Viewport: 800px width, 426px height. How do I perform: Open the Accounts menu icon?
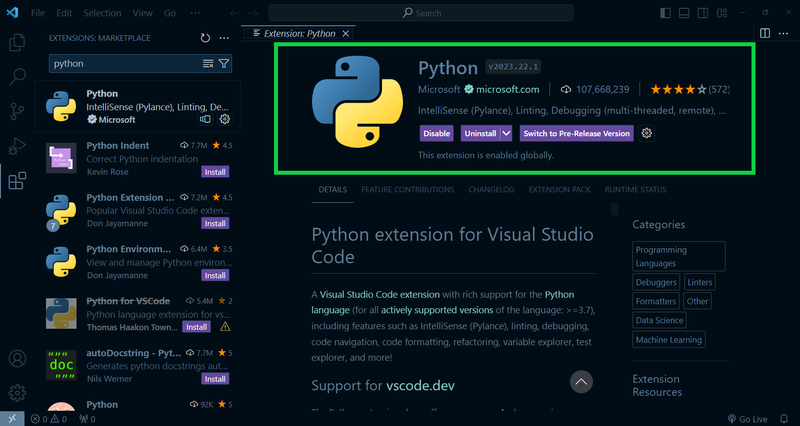coord(17,359)
